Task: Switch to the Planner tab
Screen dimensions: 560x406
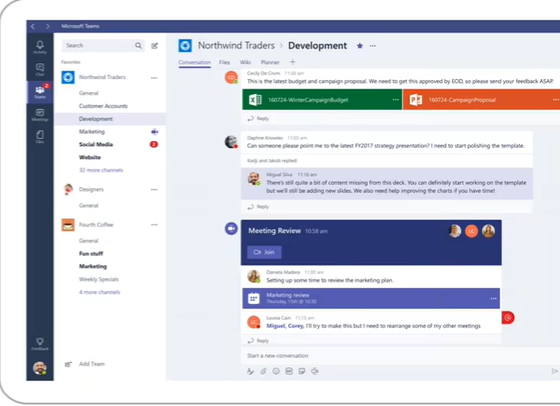Action: pos(270,62)
